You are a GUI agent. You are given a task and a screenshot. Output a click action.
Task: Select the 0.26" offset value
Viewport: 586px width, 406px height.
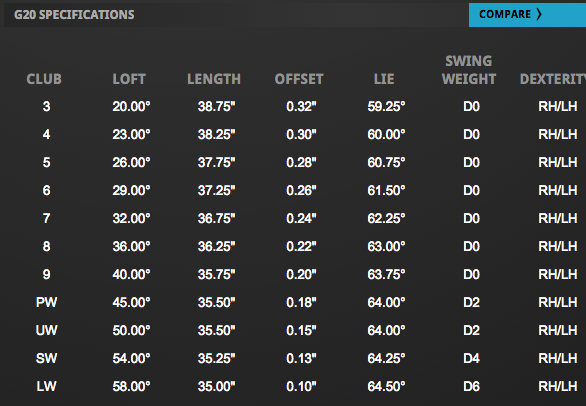[x=301, y=190]
